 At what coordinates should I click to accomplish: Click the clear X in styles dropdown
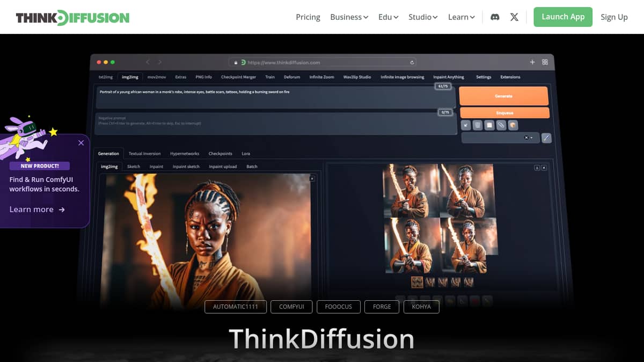tap(526, 138)
